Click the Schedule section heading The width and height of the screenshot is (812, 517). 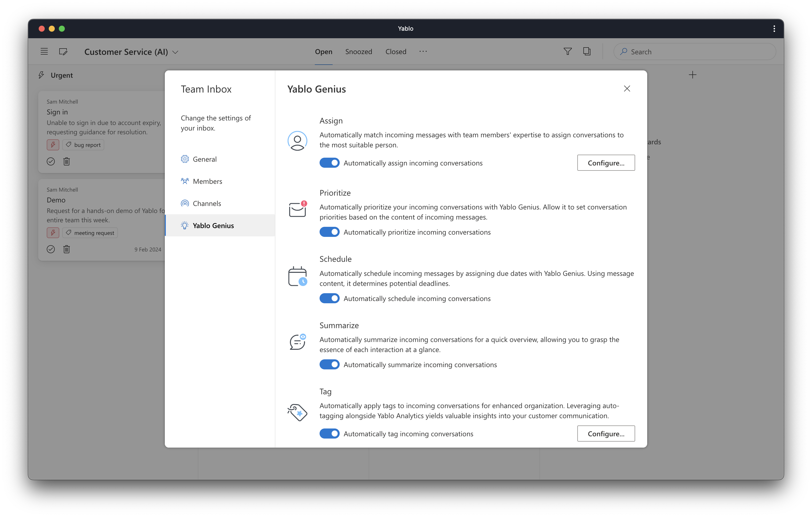point(335,259)
